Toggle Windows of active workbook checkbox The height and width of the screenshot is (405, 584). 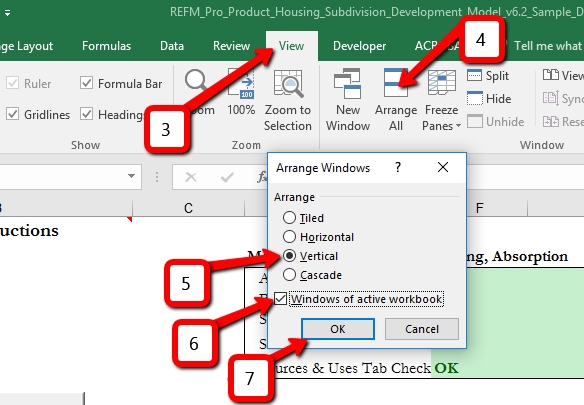point(280,299)
